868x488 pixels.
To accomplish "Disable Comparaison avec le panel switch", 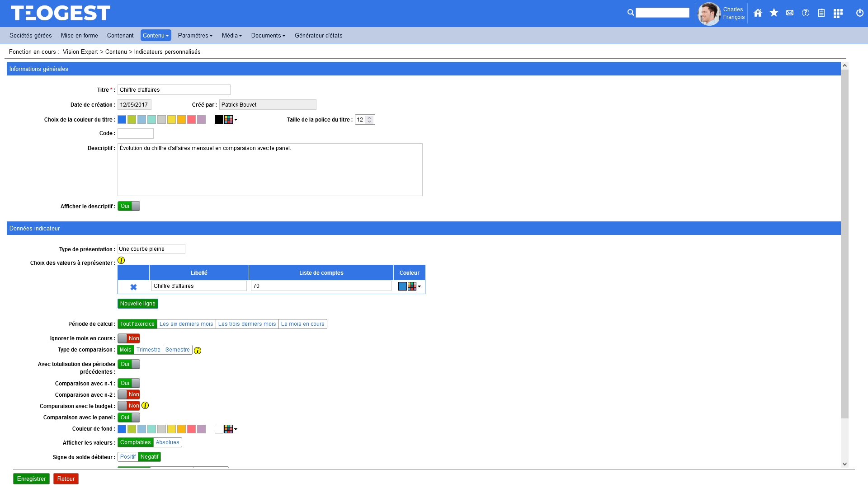I will coord(129,418).
